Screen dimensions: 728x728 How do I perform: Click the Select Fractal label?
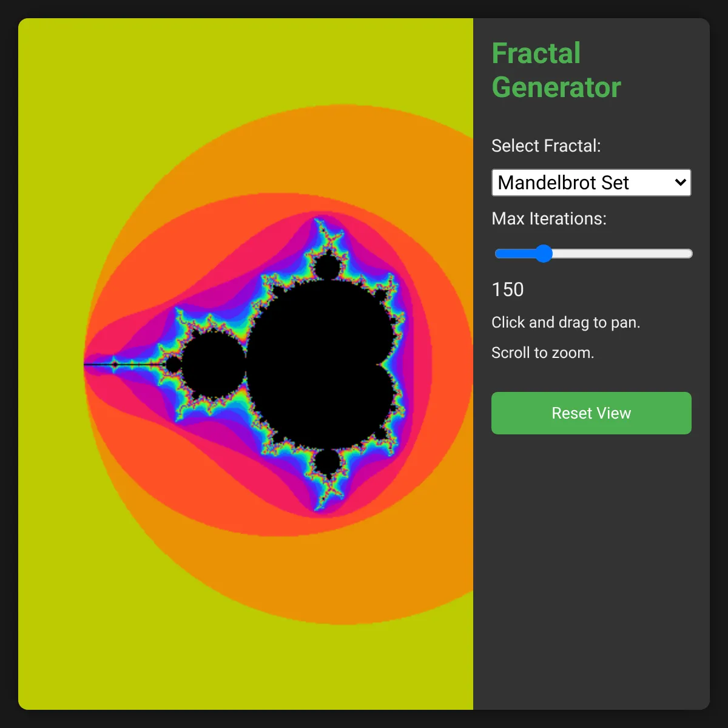pos(546,146)
